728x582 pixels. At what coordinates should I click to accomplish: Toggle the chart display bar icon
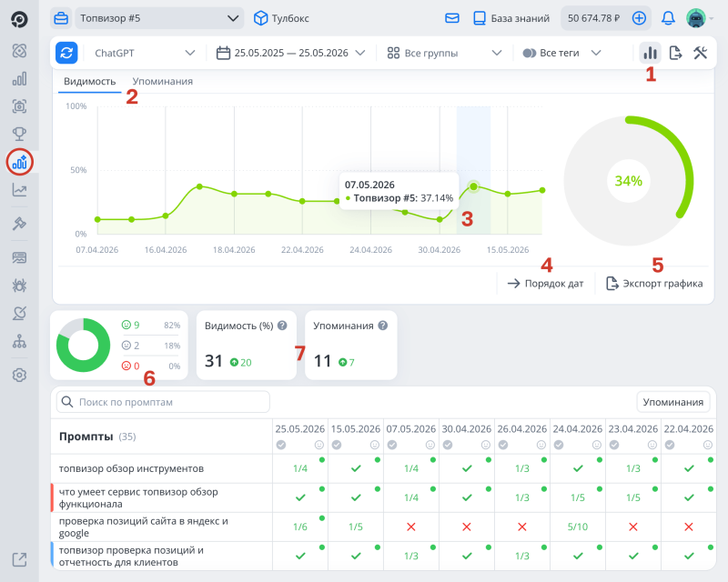click(650, 53)
